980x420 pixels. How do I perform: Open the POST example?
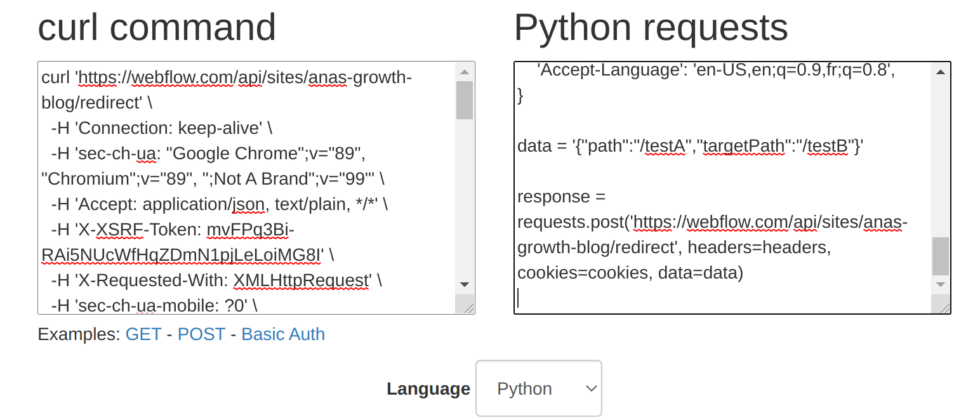click(x=201, y=334)
